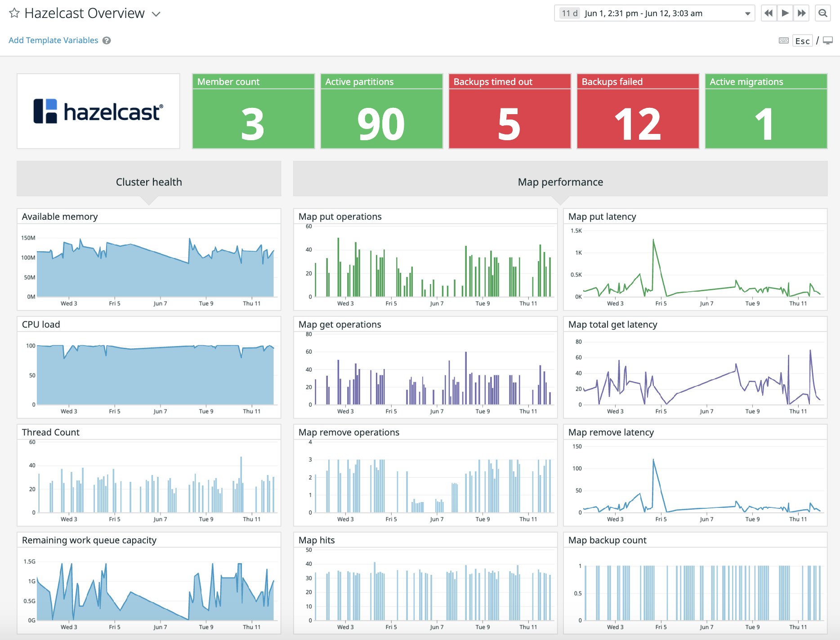Click the monitor display mode icon
The width and height of the screenshot is (840, 640).
coord(827,40)
